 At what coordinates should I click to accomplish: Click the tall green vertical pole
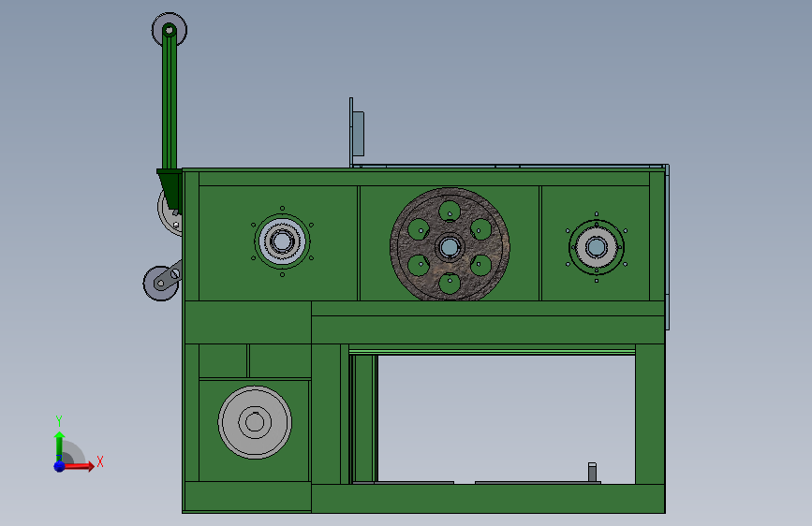coord(170,101)
